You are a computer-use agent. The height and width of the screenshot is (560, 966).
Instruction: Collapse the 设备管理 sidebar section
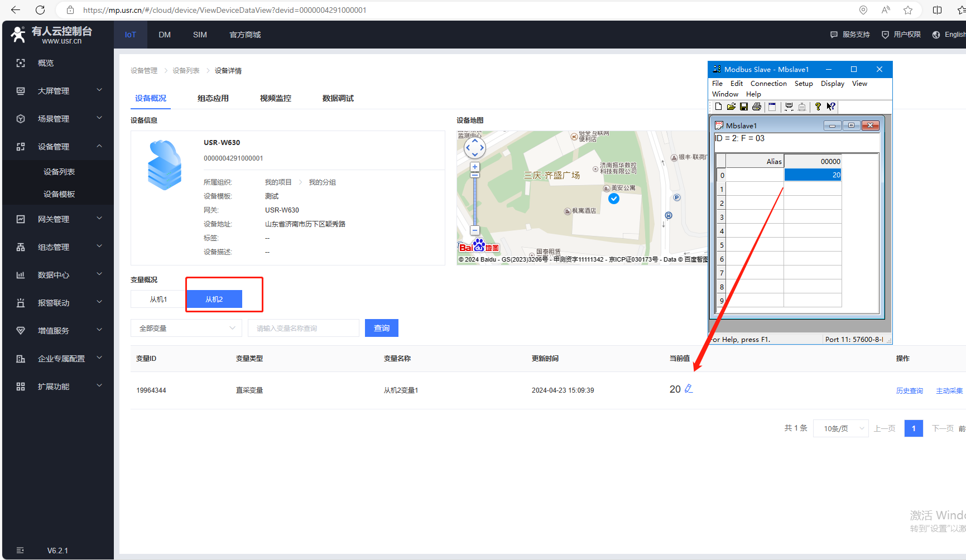[59, 147]
